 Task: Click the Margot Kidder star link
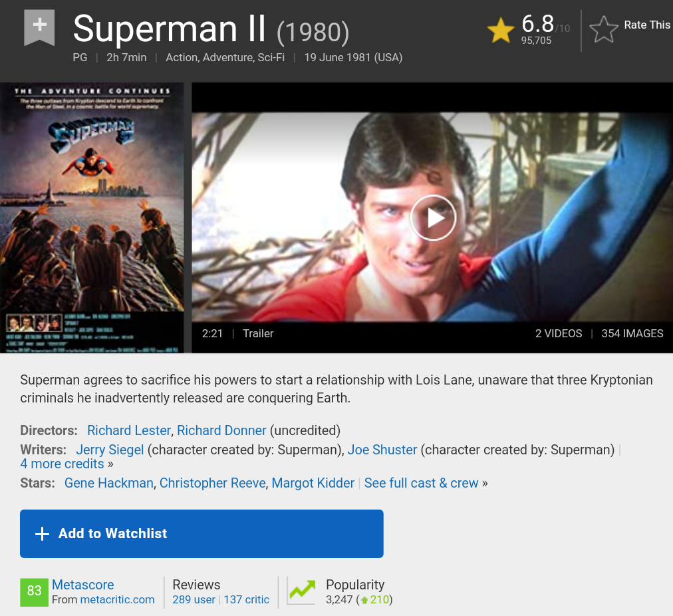pyautogui.click(x=313, y=484)
